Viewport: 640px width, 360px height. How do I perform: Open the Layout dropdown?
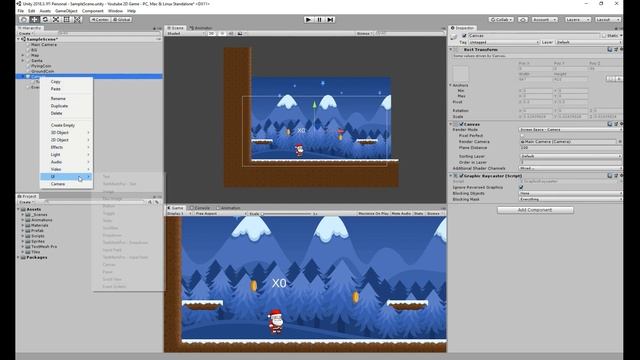click(607, 19)
